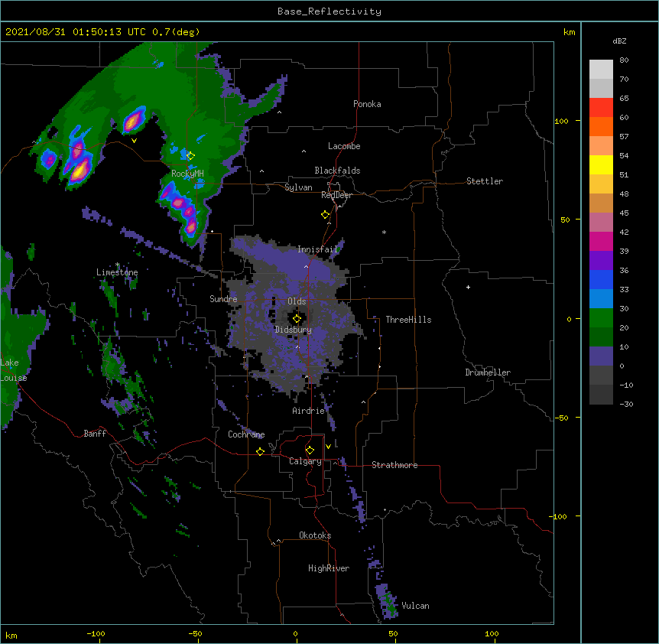This screenshot has width=659, height=644.
Task: Click the -50 km label on bottom axis
Action: click(x=195, y=633)
